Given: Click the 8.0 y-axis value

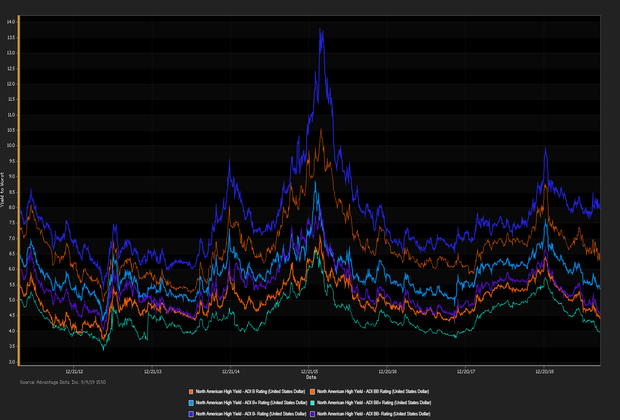Looking at the screenshot, I should (x=11, y=207).
